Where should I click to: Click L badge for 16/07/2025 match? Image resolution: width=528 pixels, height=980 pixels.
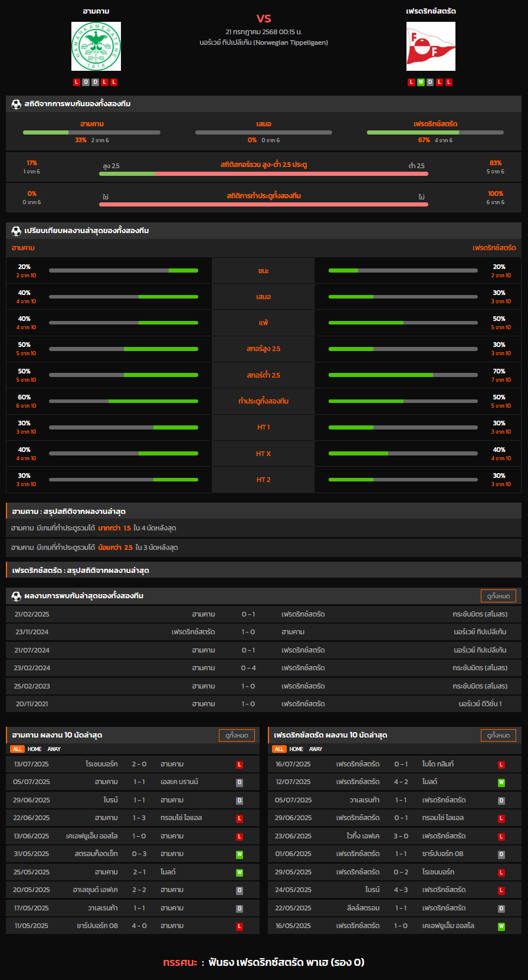point(501,765)
